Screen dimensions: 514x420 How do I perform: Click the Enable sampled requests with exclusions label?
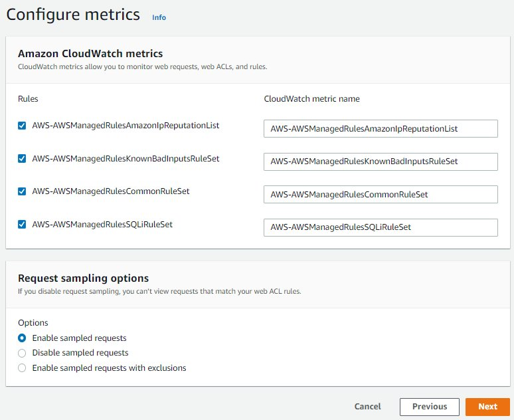coord(109,367)
